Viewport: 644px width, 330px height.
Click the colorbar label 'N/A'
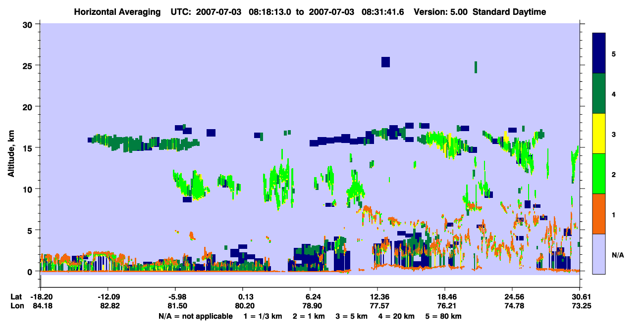(617, 255)
